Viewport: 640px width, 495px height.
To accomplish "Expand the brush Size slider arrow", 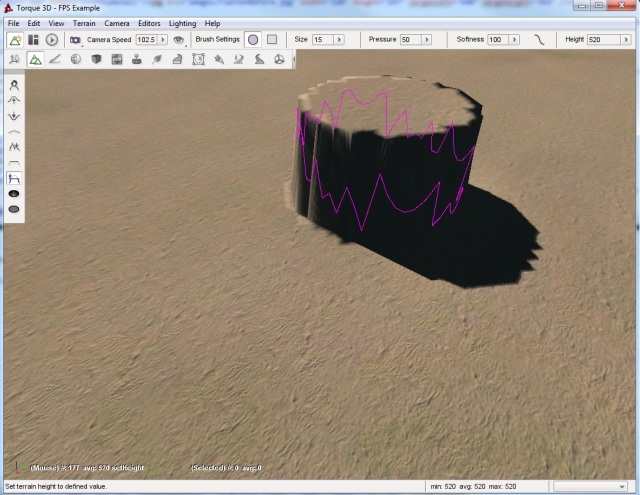I will pos(338,40).
